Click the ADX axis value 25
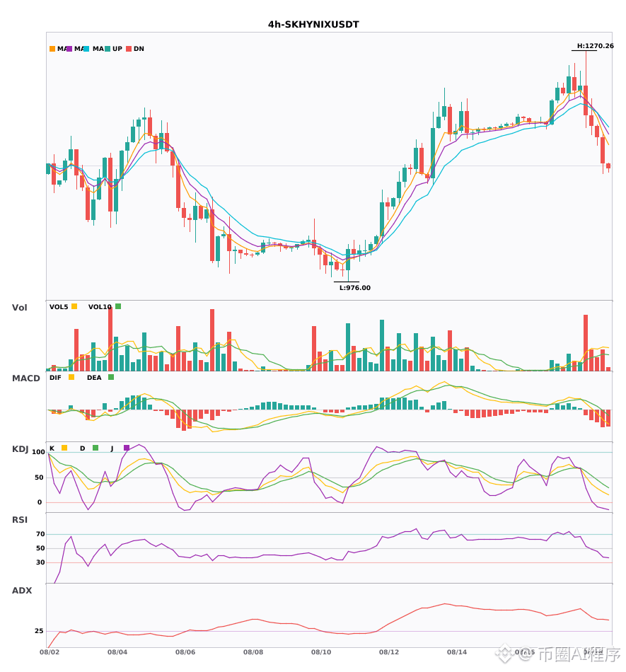This screenshot has width=626, height=672. 39,631
